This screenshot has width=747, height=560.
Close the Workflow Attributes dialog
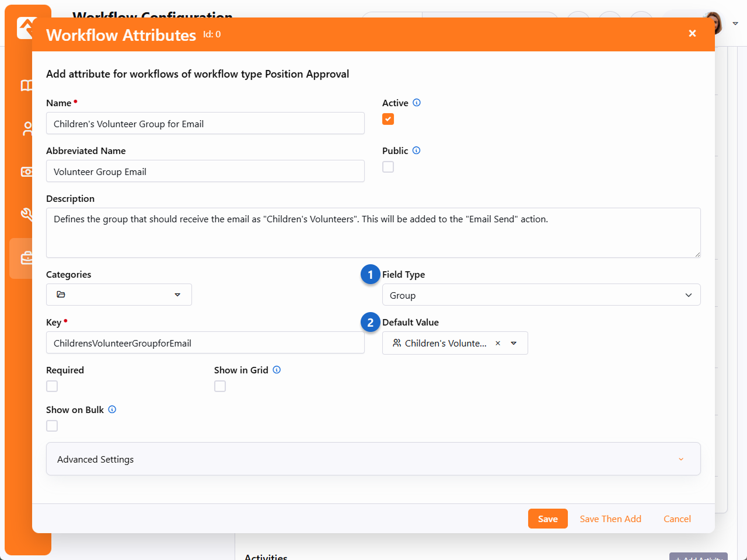coord(692,34)
